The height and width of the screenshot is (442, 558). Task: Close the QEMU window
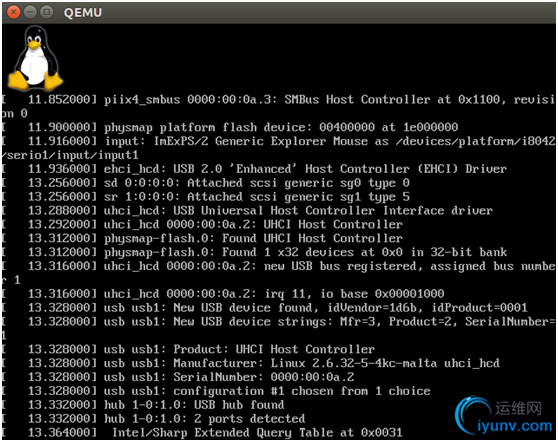click(x=14, y=12)
